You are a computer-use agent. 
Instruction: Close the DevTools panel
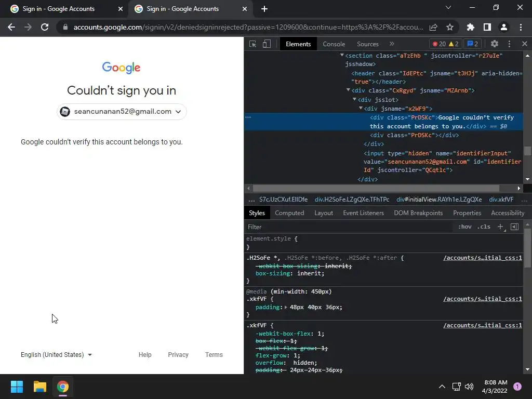[x=525, y=44]
